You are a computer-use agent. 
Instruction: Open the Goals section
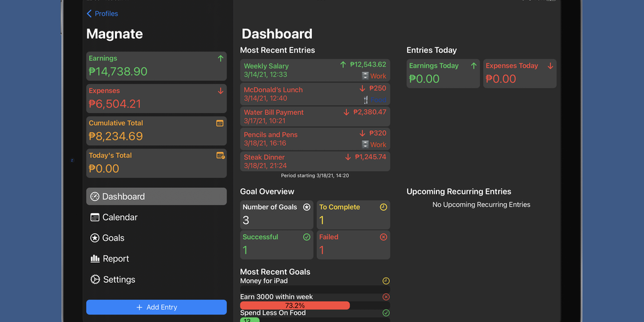click(156, 238)
